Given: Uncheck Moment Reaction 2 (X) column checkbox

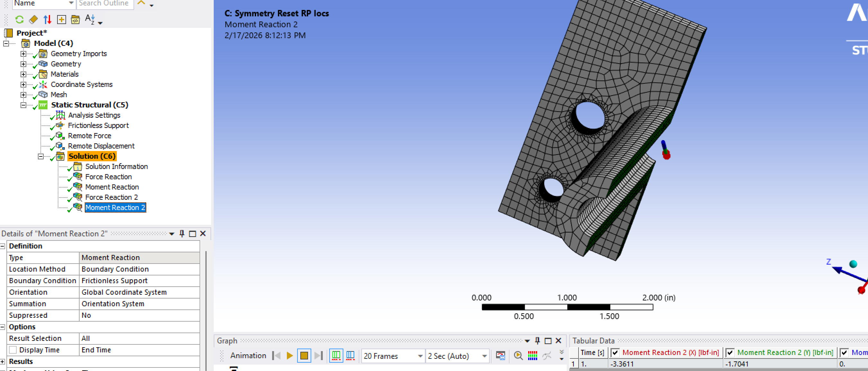Looking at the screenshot, I should tap(615, 352).
